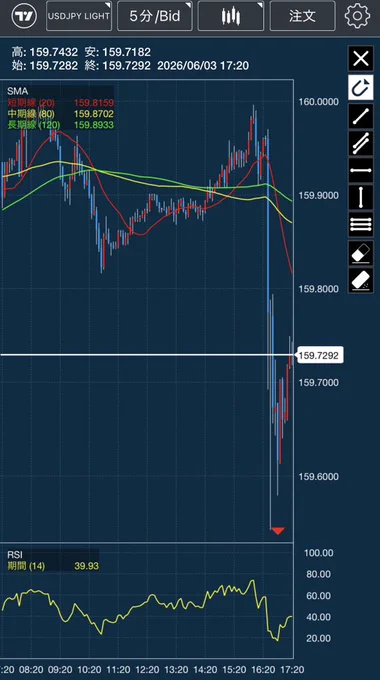Toggle the magnet snap tool
Viewport: 380px width, 680px height.
click(360, 87)
